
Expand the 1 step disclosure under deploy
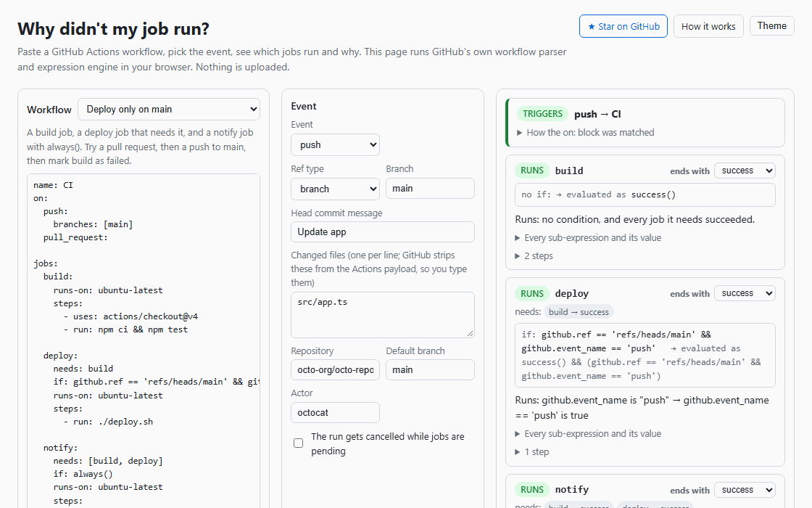tap(532, 452)
